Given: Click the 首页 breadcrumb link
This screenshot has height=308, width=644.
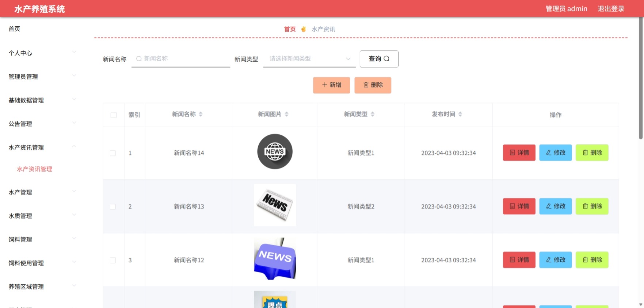Looking at the screenshot, I should 290,29.
